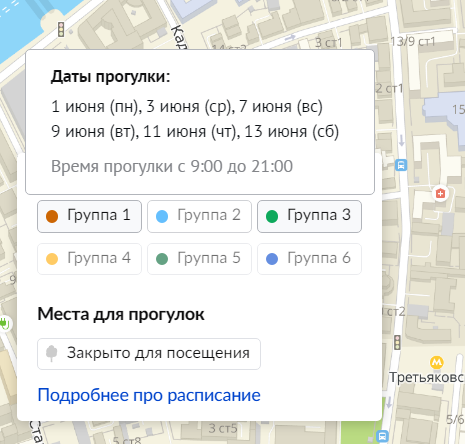The image size is (465, 444).
Task: Toggle Группа 3 group filter
Action: (309, 216)
